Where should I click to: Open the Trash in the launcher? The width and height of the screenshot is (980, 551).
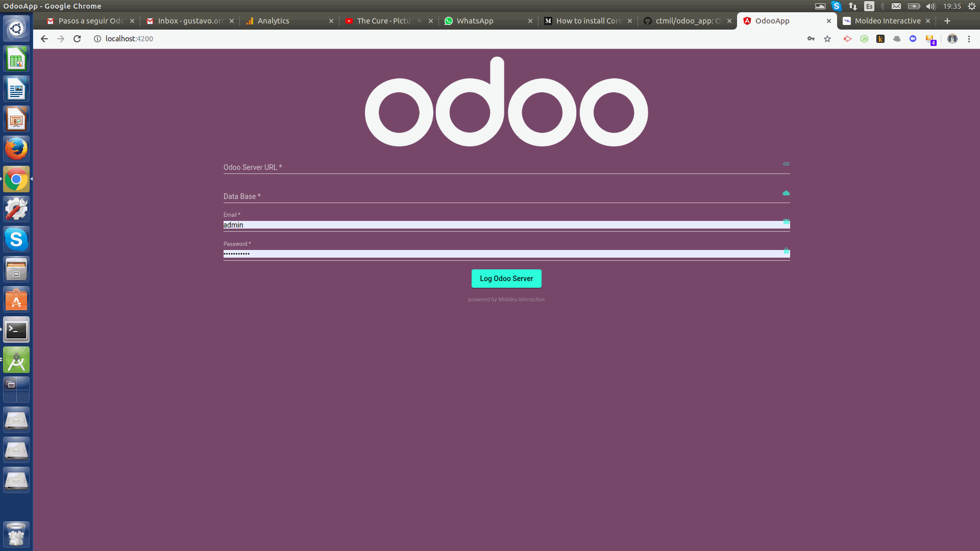(x=16, y=534)
